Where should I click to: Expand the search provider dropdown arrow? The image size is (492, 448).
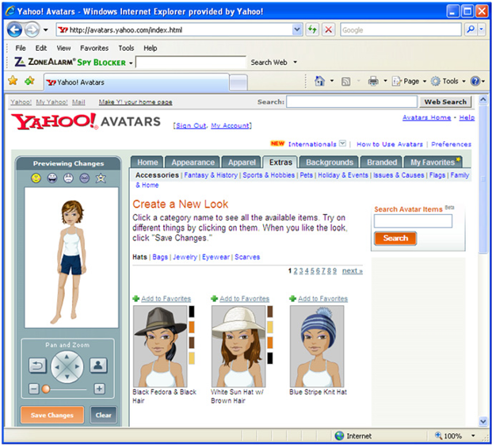[x=482, y=29]
